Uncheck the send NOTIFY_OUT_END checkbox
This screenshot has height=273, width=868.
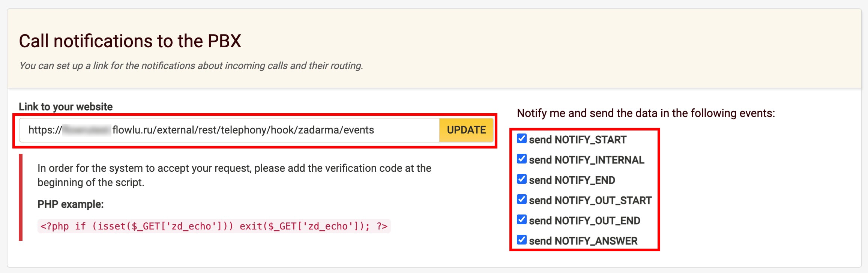click(x=521, y=220)
